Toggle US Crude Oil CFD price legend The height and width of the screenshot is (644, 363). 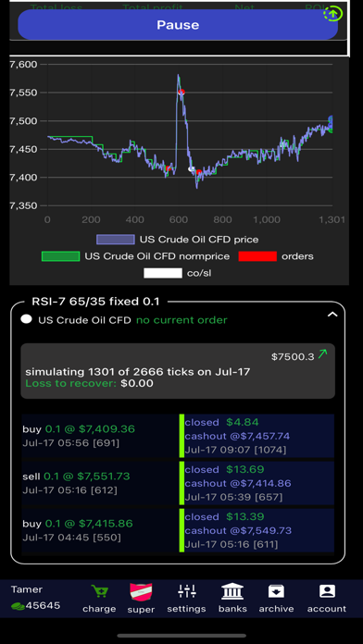(178, 239)
